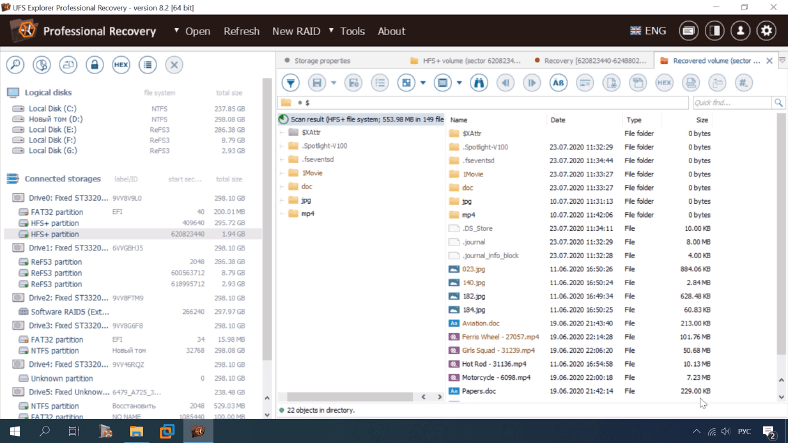The width and height of the screenshot is (788, 443).
Task: Expand the $XAttr tree folder
Action: click(x=282, y=133)
